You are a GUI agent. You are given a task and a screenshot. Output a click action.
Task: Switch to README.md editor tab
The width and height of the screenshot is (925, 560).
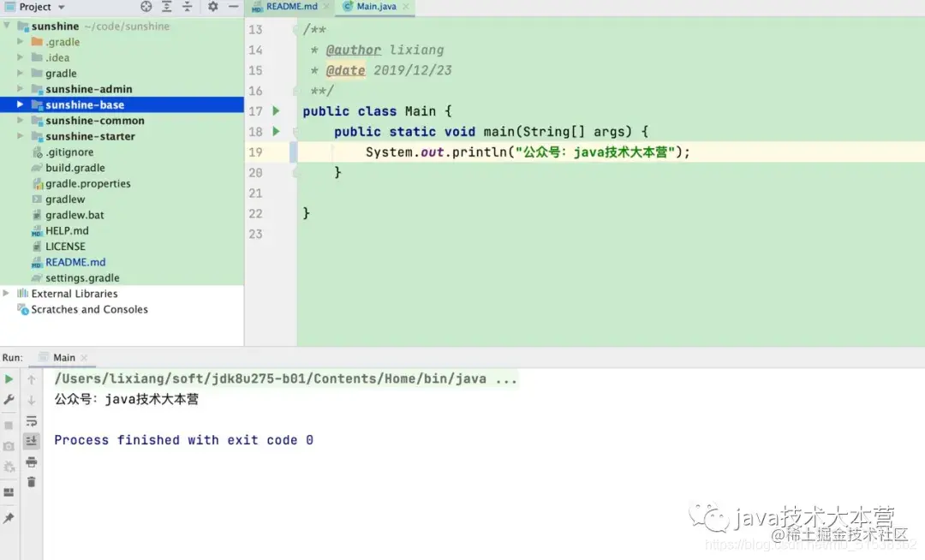point(291,7)
